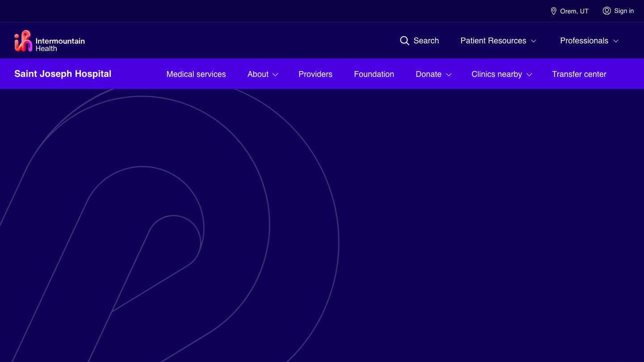This screenshot has height=362, width=644.
Task: Click the Saint Joseph Hospital title
Action: (x=63, y=74)
